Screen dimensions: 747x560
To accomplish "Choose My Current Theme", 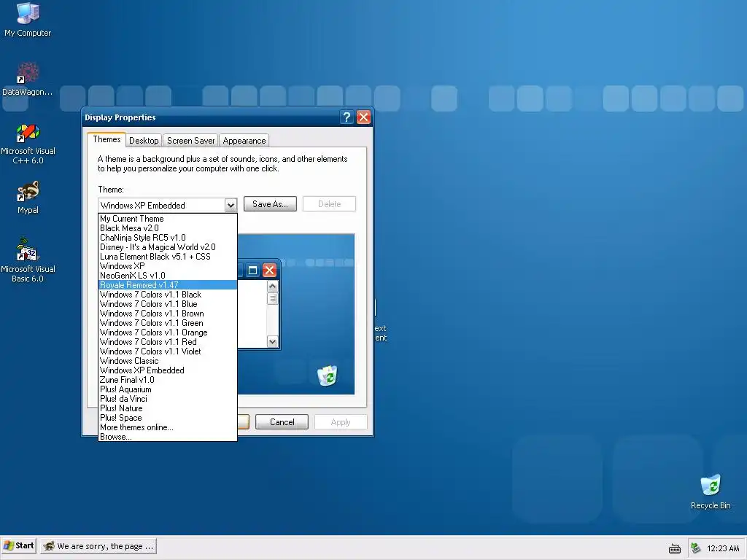I will [x=168, y=219].
